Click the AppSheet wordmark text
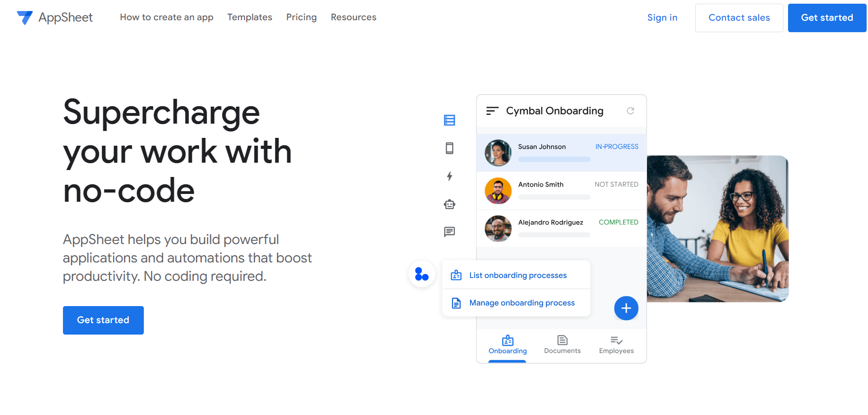 pos(66,17)
